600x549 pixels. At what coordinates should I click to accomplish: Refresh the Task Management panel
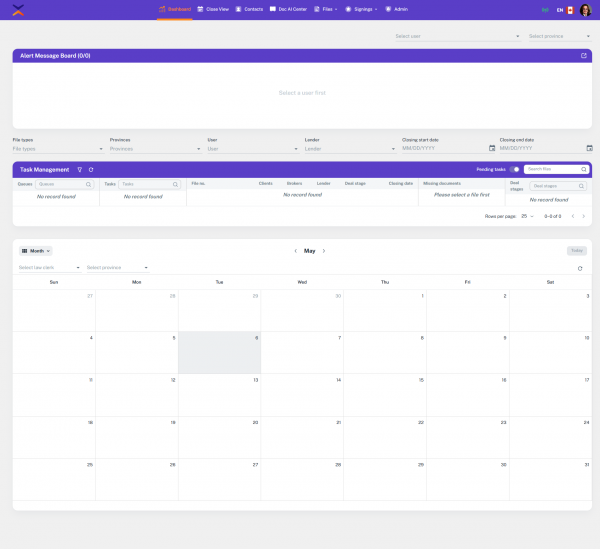pos(91,170)
